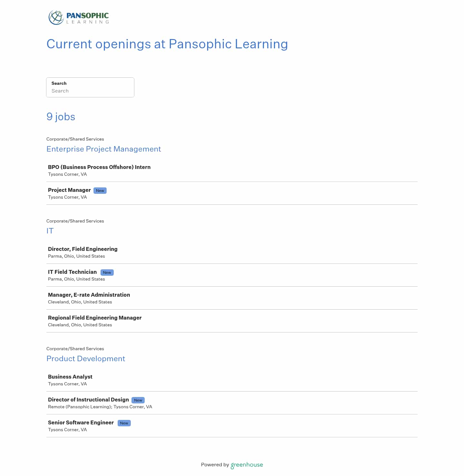Click the Product Development department heading
The image size is (464, 476).
pyautogui.click(x=86, y=359)
